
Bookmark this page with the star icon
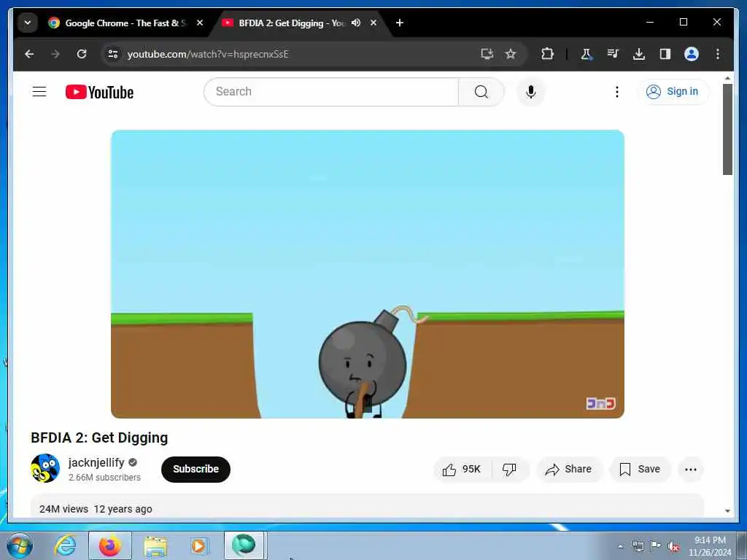(511, 54)
